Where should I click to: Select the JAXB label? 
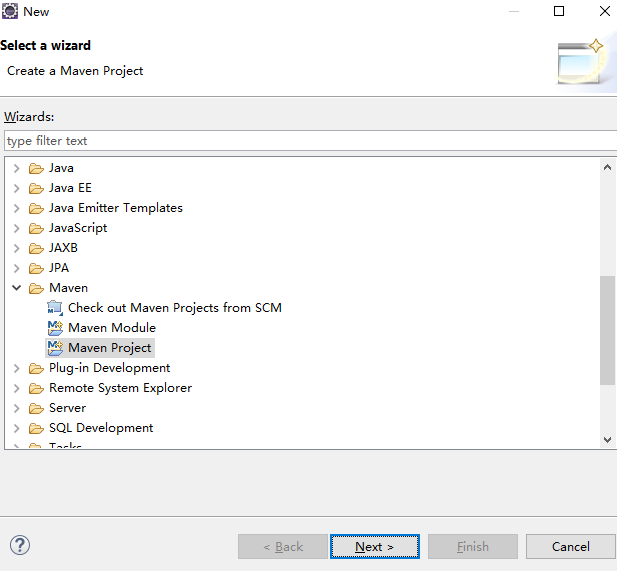click(x=63, y=248)
